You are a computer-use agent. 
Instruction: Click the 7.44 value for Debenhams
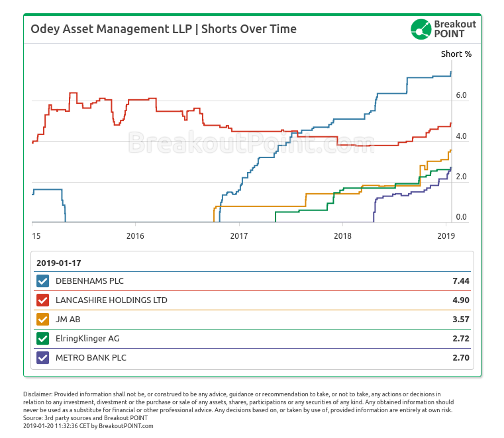461,281
